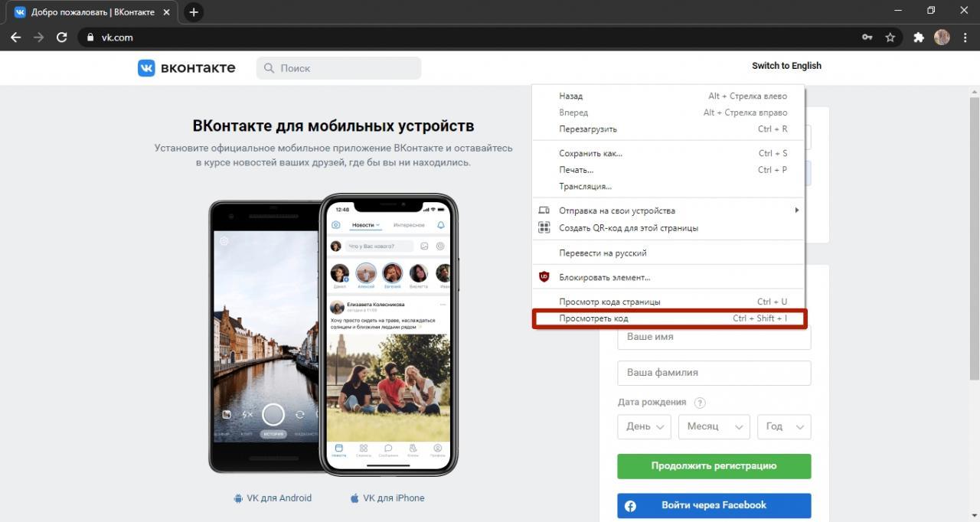Select Перевести на русский

(668, 253)
